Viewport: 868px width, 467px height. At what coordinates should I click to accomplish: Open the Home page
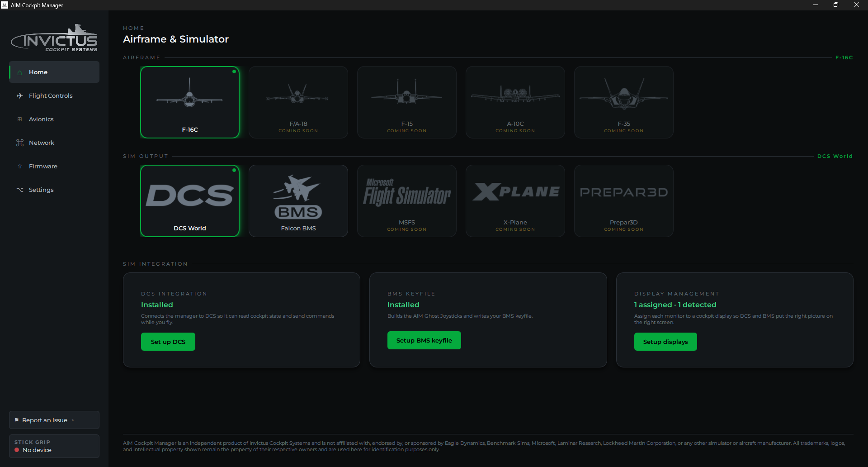(x=54, y=72)
